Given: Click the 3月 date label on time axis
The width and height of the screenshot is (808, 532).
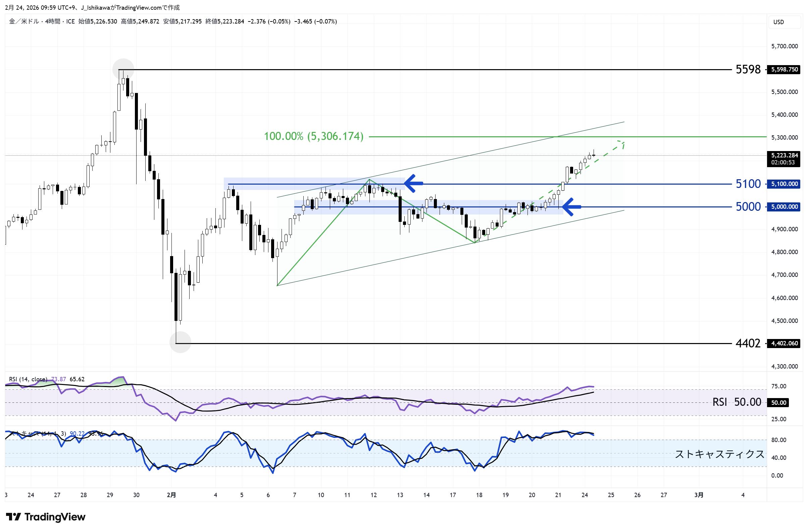Looking at the screenshot, I should pyautogui.click(x=698, y=495).
